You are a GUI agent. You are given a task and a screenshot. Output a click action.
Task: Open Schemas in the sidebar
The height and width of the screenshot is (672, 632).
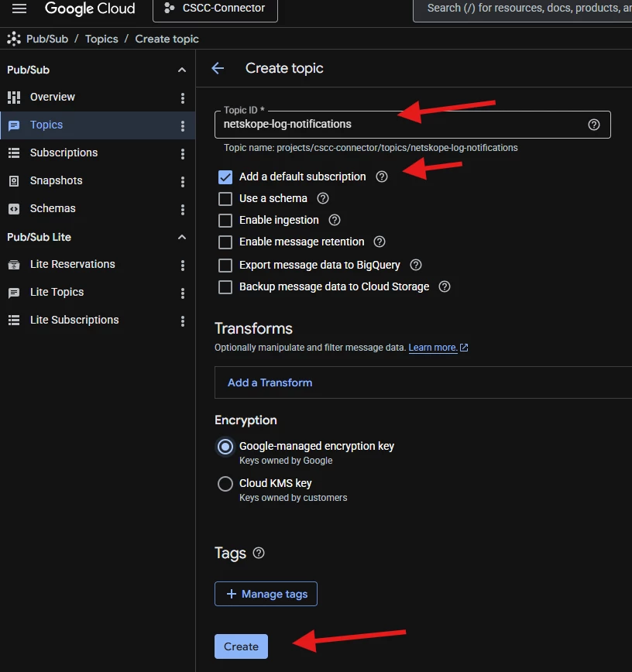(x=53, y=209)
